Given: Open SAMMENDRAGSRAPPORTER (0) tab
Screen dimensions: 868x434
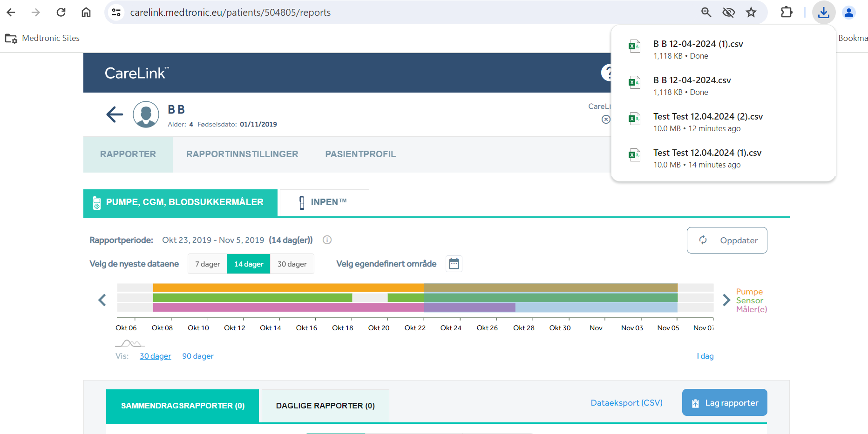Looking at the screenshot, I should click(x=183, y=406).
